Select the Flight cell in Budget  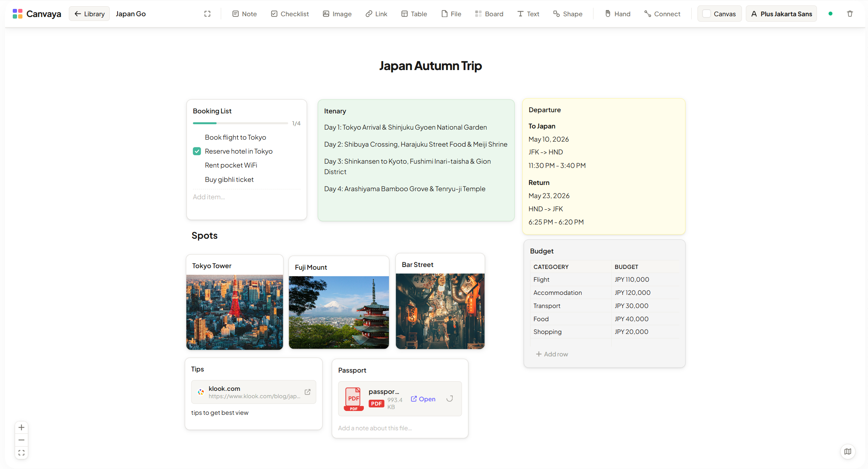click(x=571, y=279)
